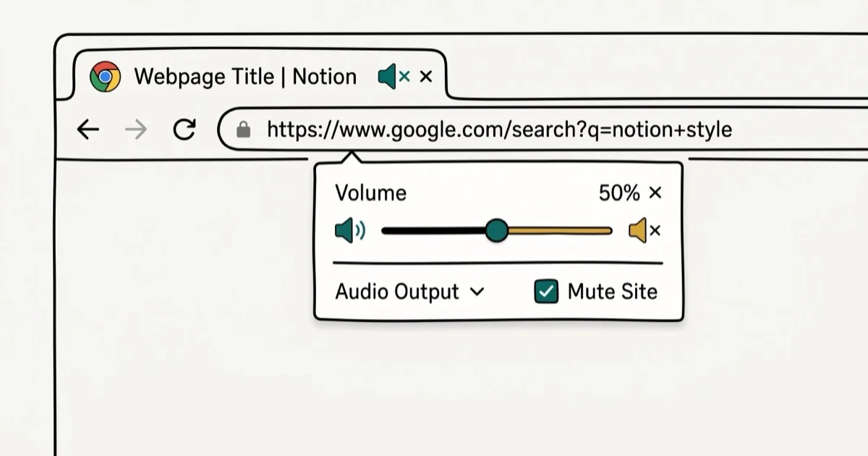
Task: Click the yellow portion of volume slider track
Action: [x=560, y=231]
